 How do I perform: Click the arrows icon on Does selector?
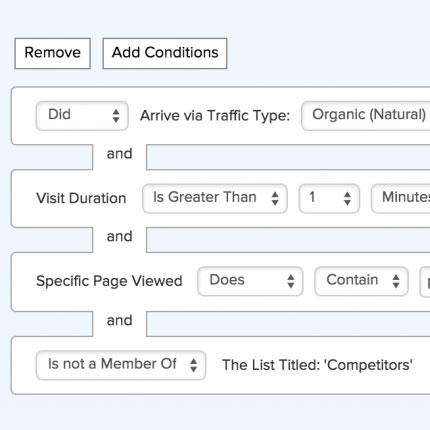coord(291,281)
